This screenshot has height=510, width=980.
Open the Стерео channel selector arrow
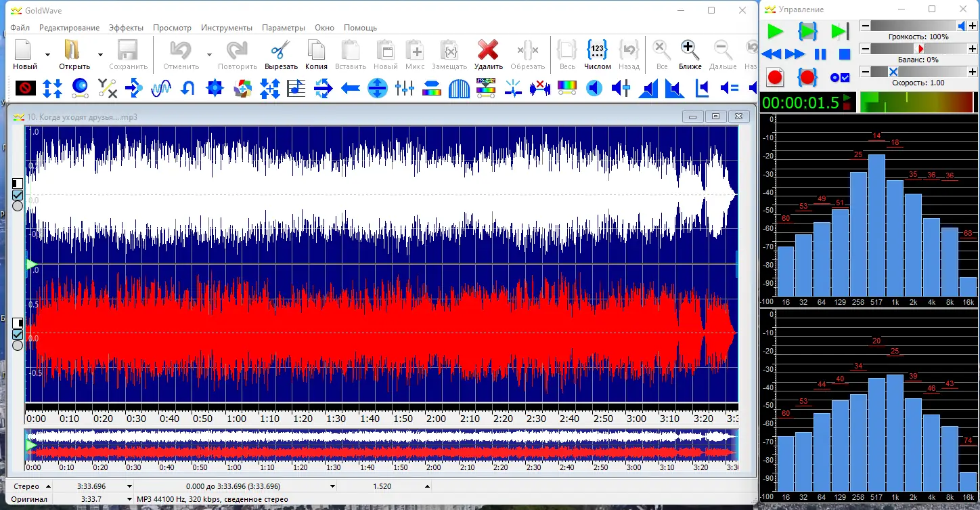click(48, 486)
